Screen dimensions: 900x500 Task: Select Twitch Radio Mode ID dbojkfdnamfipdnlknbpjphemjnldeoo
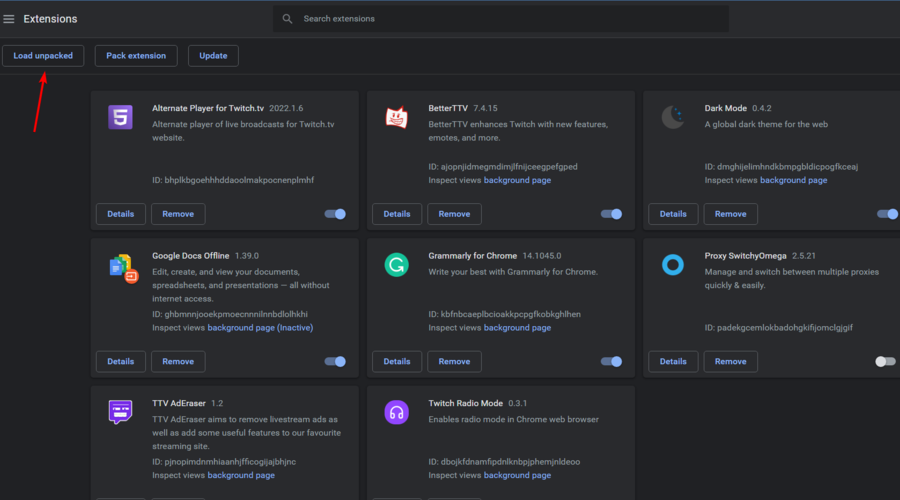pyautogui.click(x=504, y=462)
